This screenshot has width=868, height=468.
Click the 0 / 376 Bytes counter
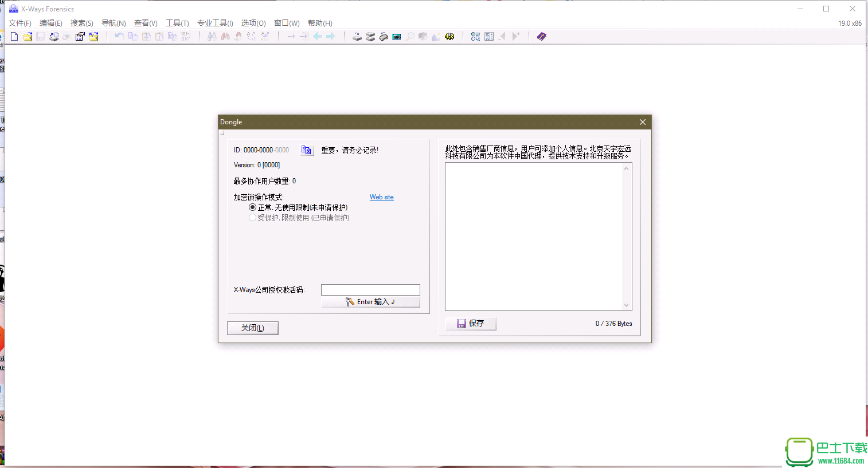[x=613, y=324]
